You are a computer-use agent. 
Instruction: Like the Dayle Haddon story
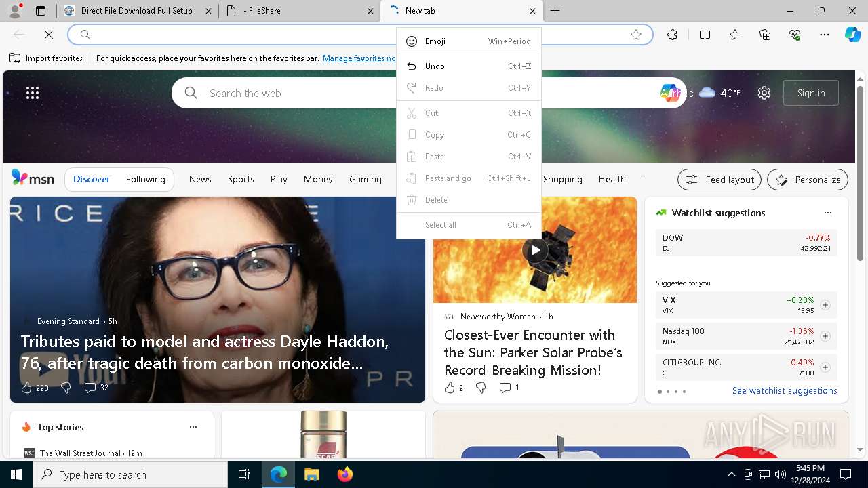coord(35,388)
